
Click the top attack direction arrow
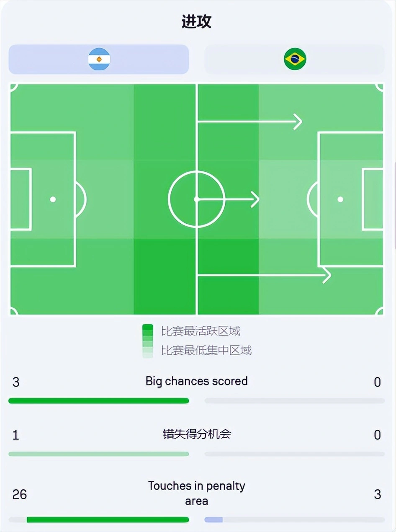pos(249,122)
